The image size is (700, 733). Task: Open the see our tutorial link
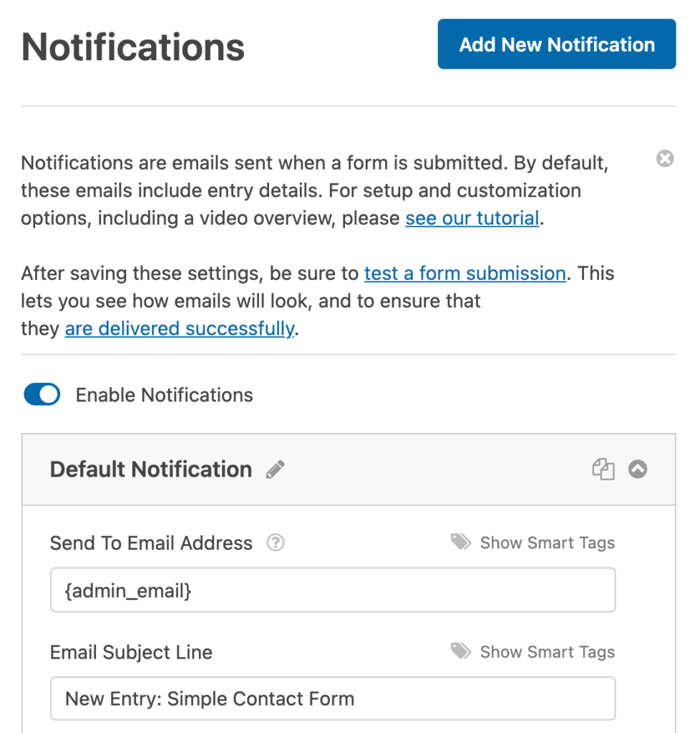coord(472,218)
